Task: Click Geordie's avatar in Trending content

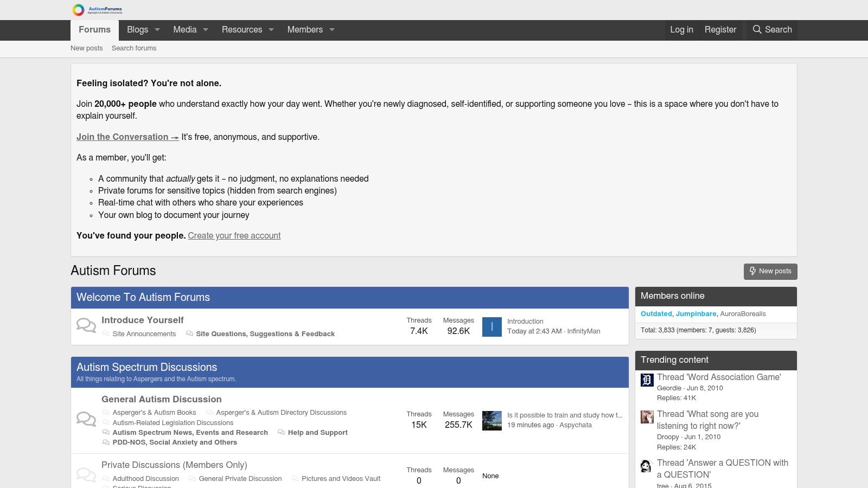Action: click(647, 380)
